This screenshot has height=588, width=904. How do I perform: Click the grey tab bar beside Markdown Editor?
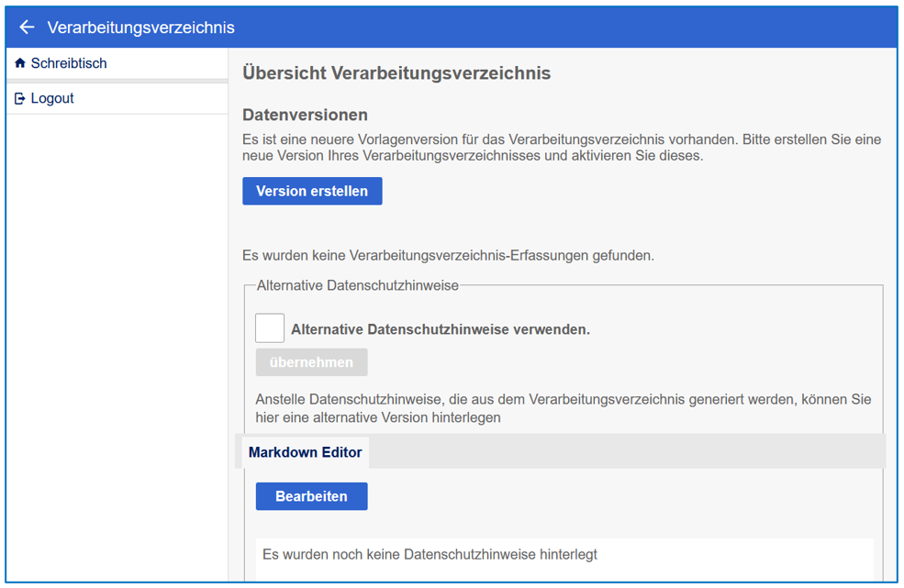click(624, 452)
